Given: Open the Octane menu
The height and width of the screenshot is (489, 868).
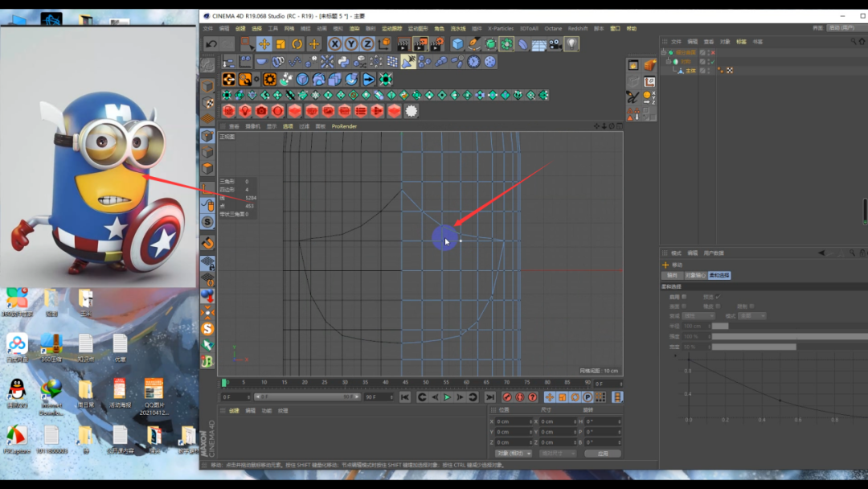Looking at the screenshot, I should pos(553,28).
